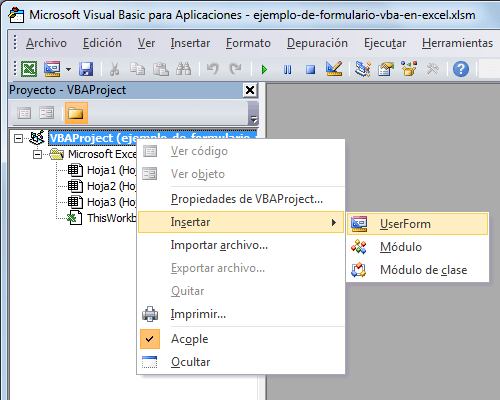Click the Insert UserForm toolbar icon
The image size is (500, 400).
pyautogui.click(x=52, y=69)
